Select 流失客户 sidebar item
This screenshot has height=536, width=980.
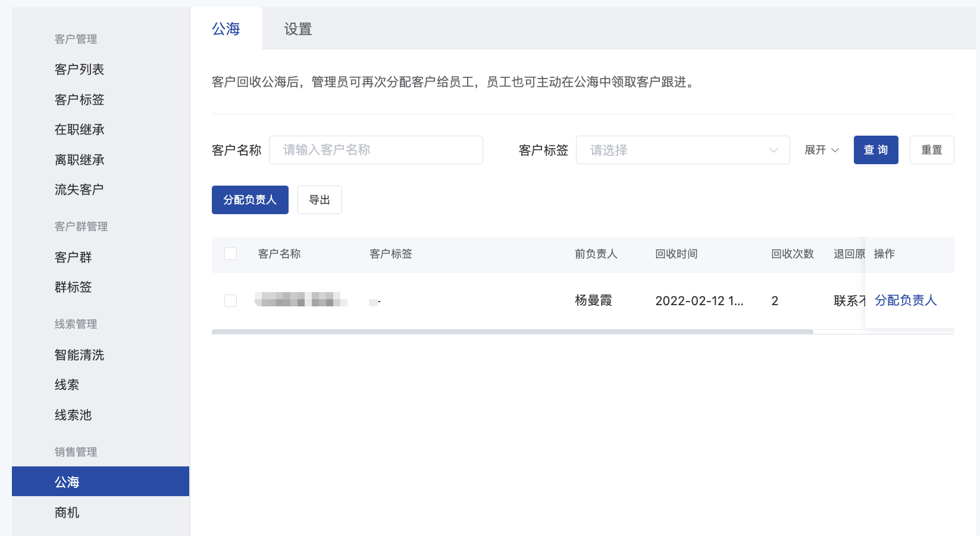79,190
